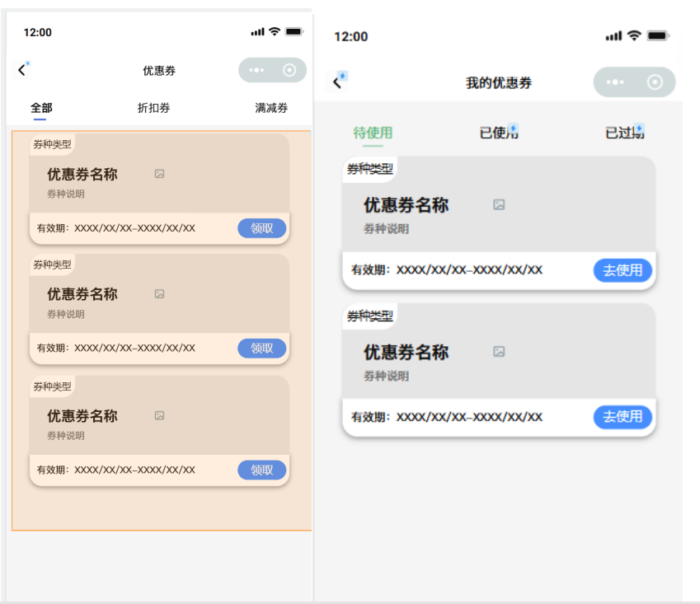Click 券种类型 tag on second 优惠券 card

click(52, 265)
